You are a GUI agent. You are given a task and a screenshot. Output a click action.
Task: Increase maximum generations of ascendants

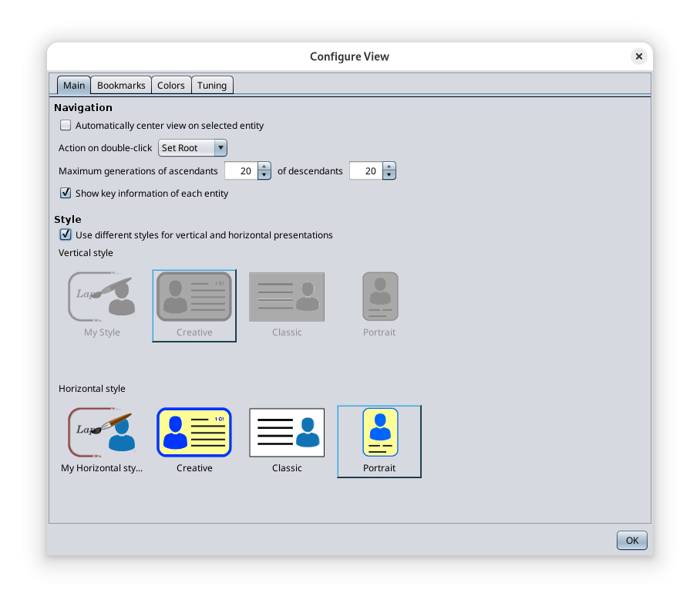click(x=264, y=167)
